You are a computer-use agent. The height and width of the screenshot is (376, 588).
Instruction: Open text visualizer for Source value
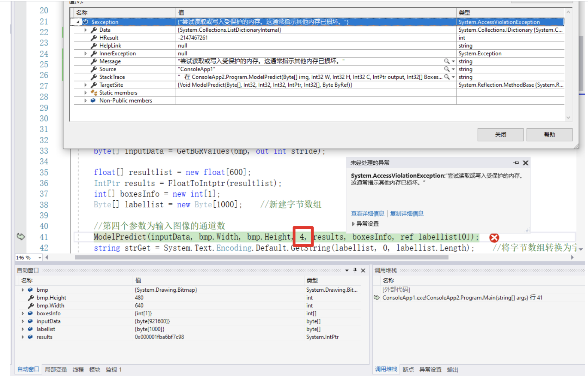pos(447,69)
